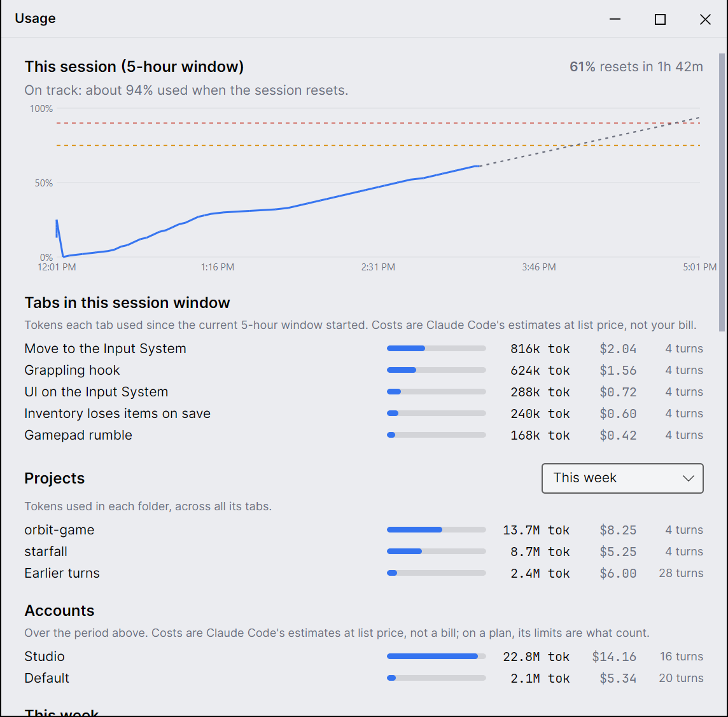Select the "Move to the Input System" tab row
The height and width of the screenshot is (717, 728).
coord(363,349)
